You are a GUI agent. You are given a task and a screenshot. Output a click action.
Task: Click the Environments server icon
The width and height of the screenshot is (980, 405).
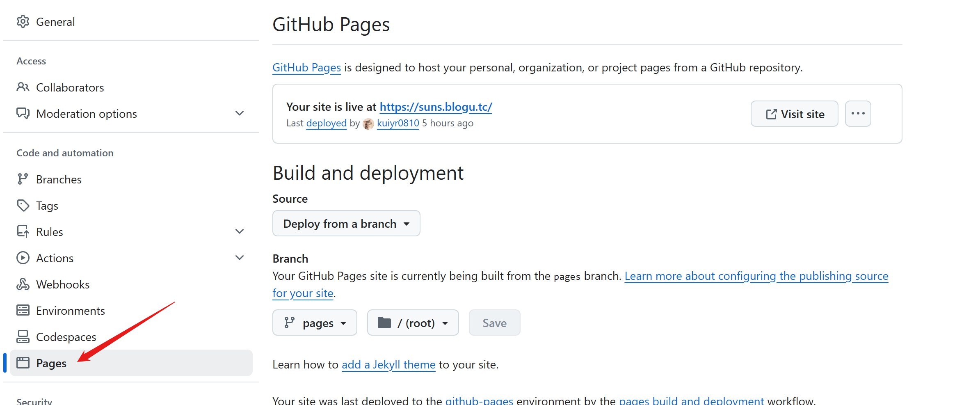(23, 311)
